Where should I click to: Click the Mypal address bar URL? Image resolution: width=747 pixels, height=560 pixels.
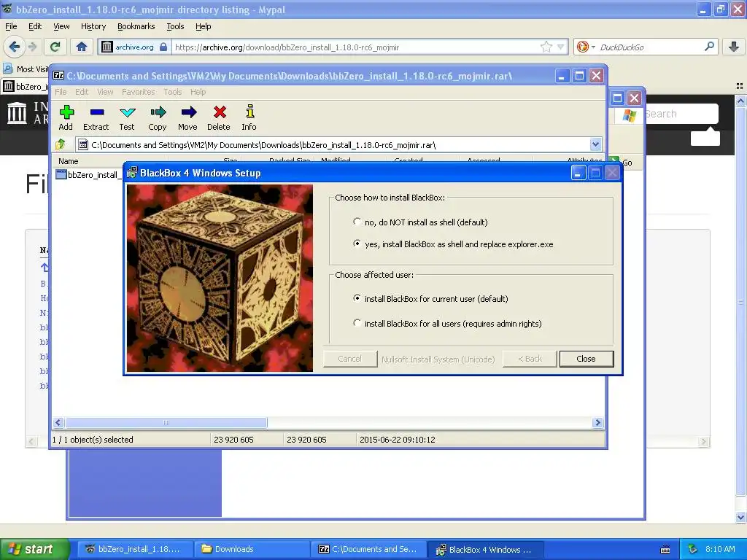[x=287, y=47]
